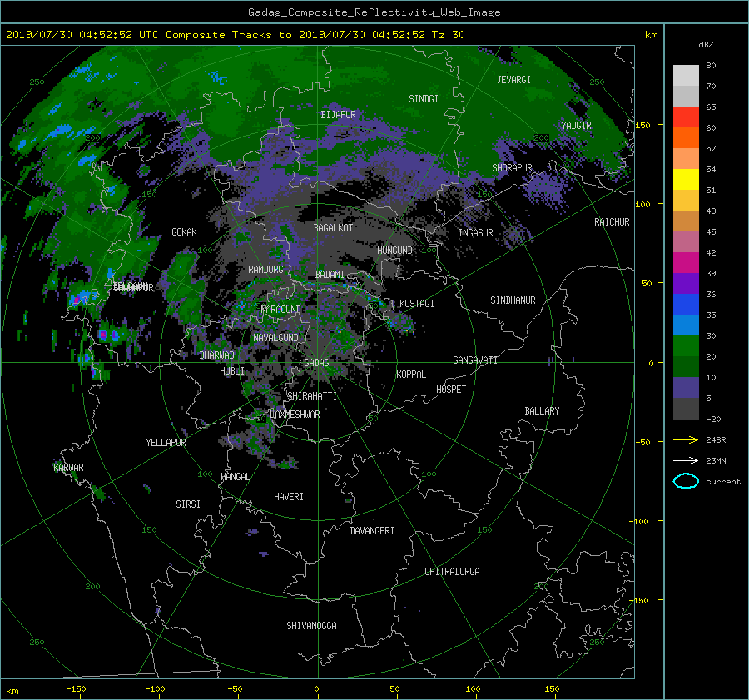Click the NARAGUND city label
Viewport: 749px width, 700px height.
pyautogui.click(x=281, y=310)
